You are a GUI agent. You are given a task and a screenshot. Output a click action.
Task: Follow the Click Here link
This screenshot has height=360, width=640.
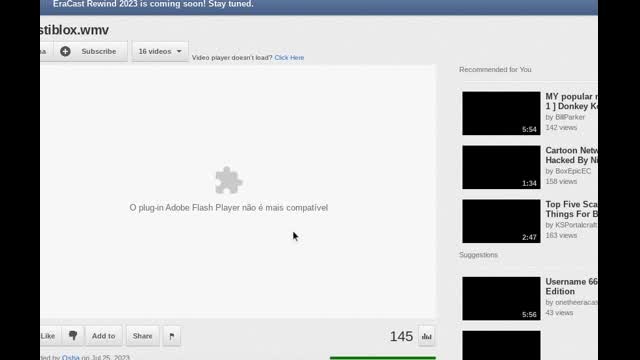(x=289, y=58)
